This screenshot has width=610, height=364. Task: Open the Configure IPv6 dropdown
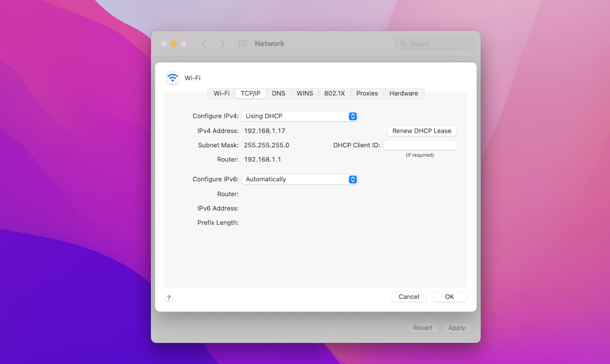point(300,179)
